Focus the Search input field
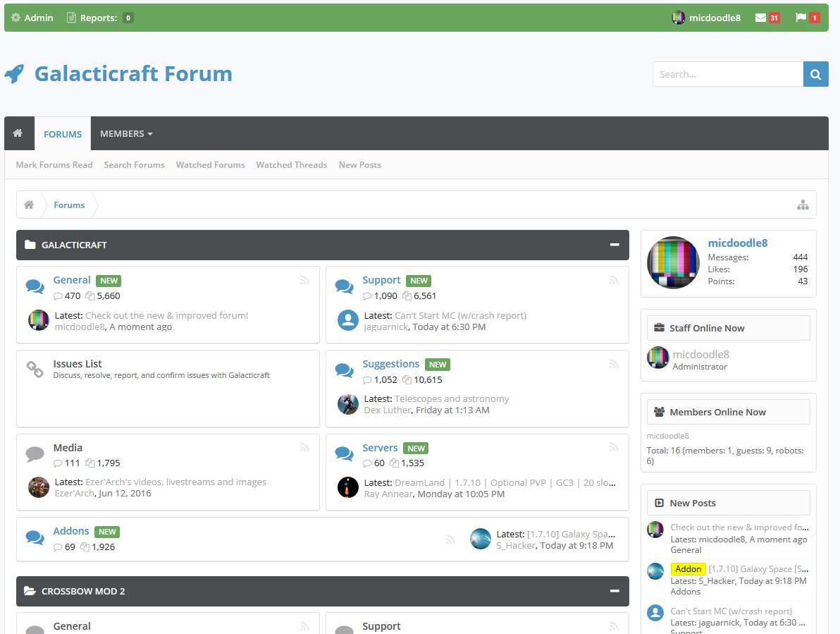 (x=727, y=74)
